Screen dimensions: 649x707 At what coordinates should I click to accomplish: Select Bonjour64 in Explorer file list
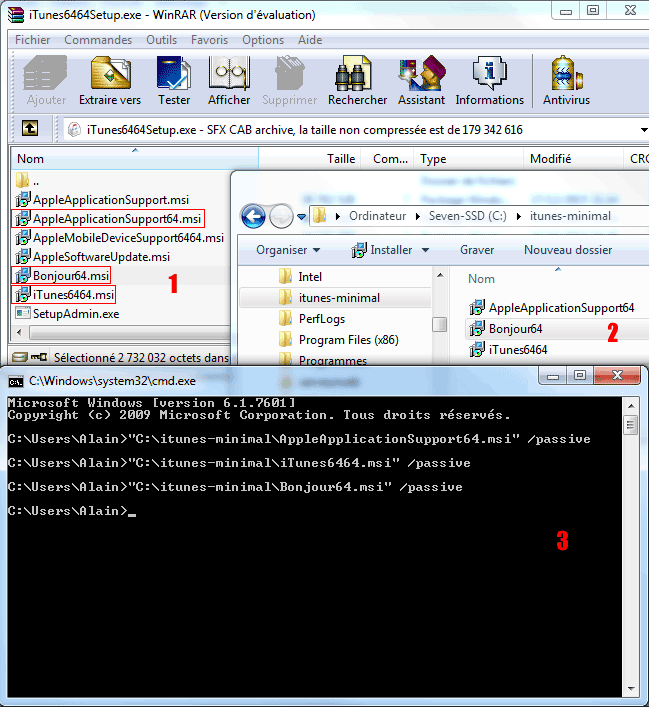pos(506,329)
